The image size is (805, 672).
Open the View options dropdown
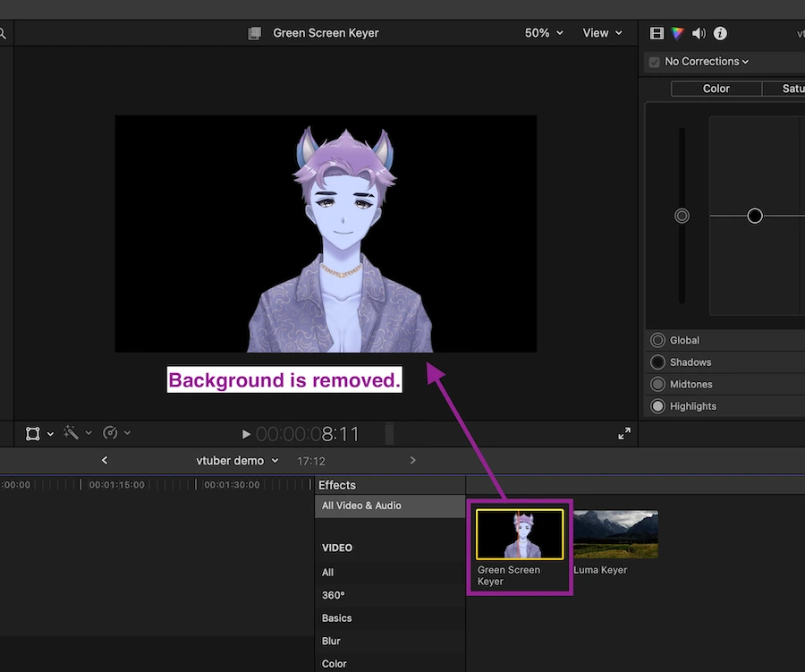point(603,33)
